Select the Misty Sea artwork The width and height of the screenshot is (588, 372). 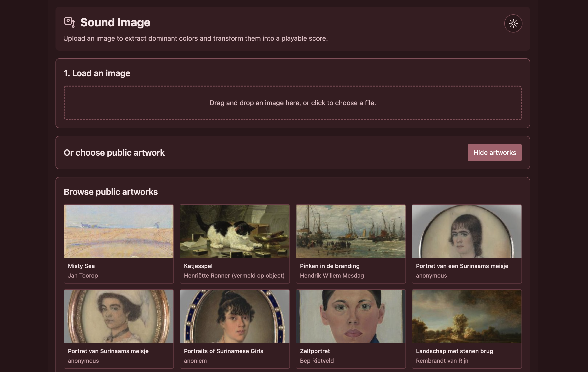point(119,231)
